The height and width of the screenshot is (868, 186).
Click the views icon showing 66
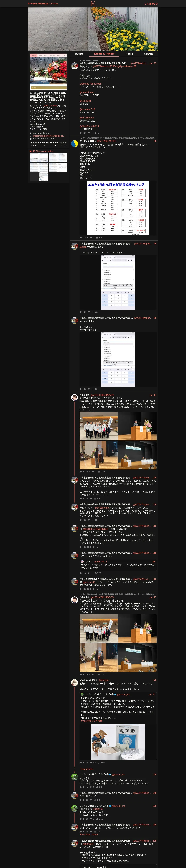[97, 238]
